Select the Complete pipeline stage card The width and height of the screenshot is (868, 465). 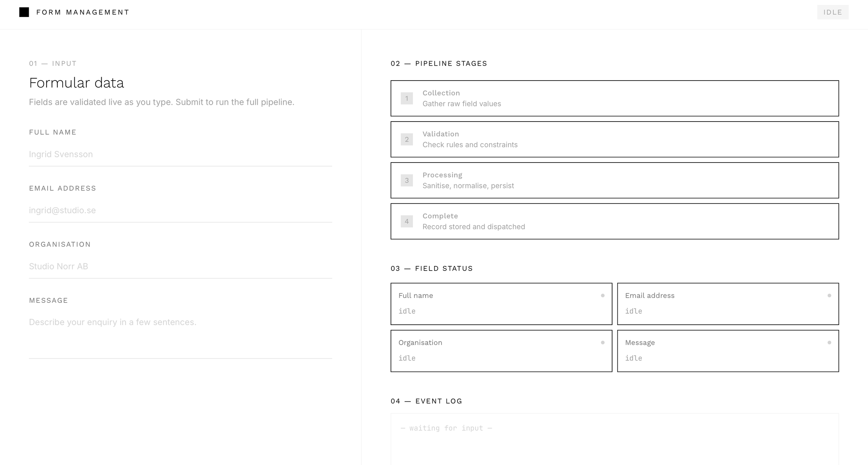615,221
